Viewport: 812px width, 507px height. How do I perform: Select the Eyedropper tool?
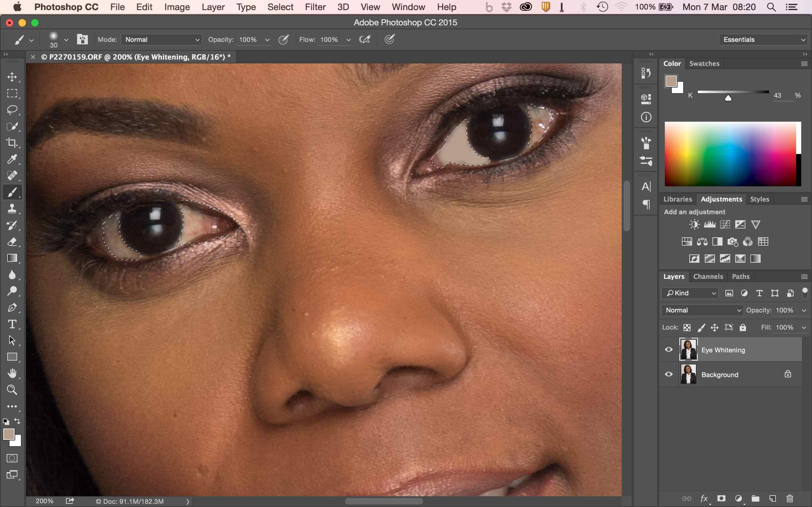(x=12, y=159)
